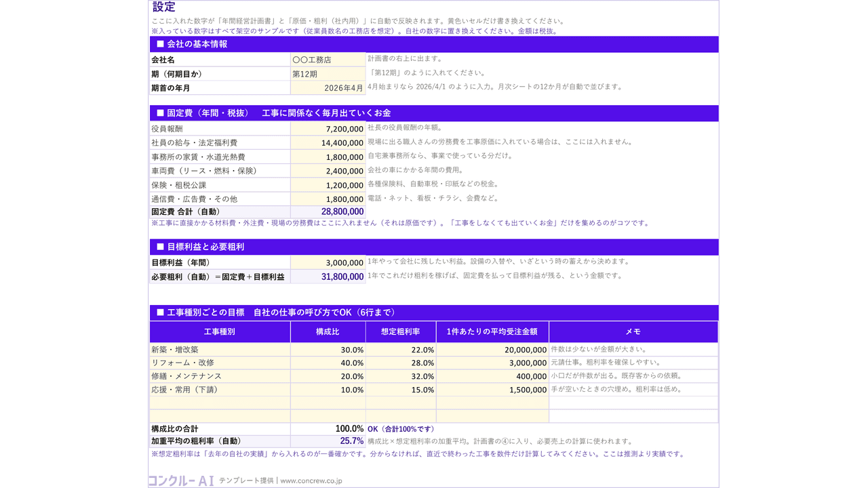Select the 新築・増改築 row label
This screenshot has width=868, height=488.
point(220,350)
